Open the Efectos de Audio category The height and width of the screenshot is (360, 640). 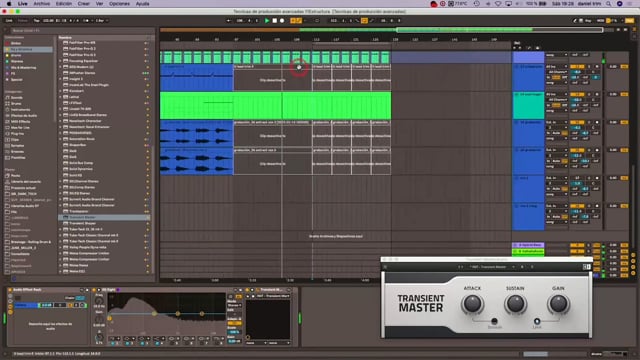[24, 116]
